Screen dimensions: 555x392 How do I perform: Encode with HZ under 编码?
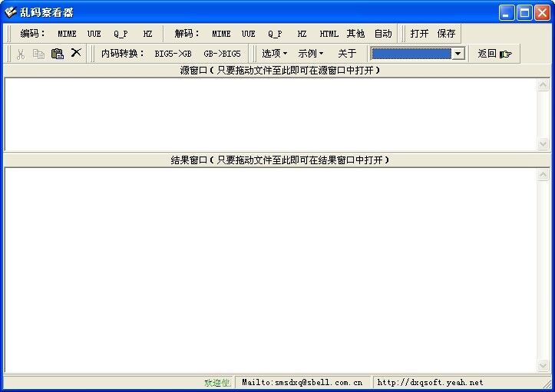point(147,34)
